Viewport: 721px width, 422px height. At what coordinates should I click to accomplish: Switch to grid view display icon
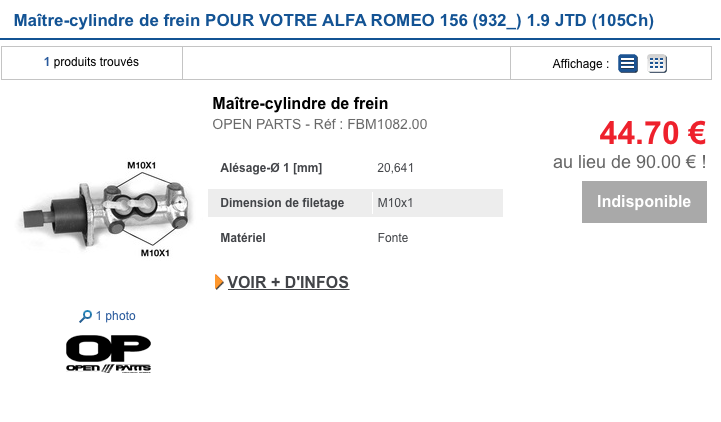tap(657, 63)
